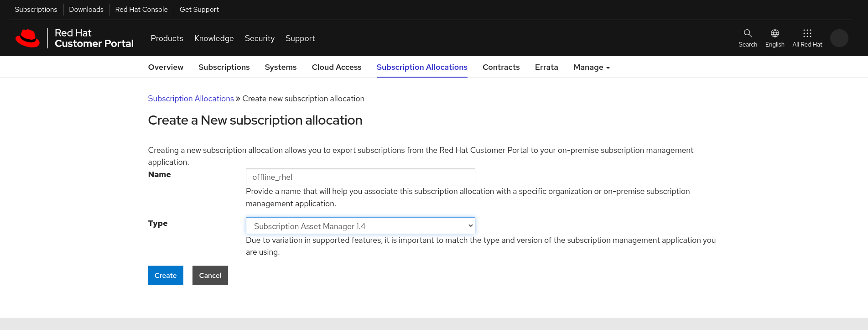The height and width of the screenshot is (330, 868).
Task: Follow the Subscription Allocations breadcrumb link
Action: pos(191,99)
